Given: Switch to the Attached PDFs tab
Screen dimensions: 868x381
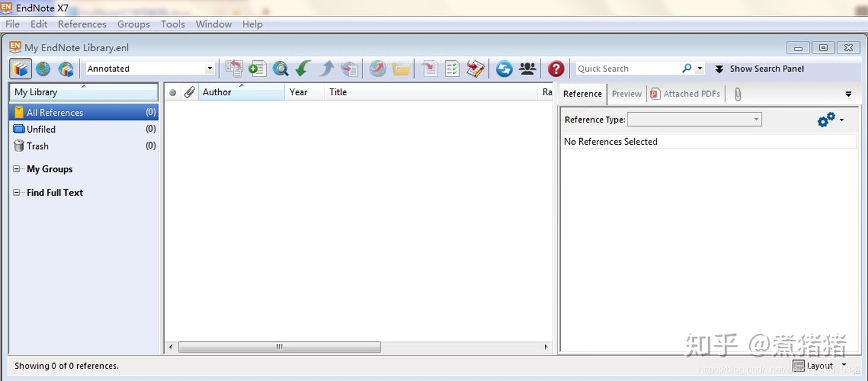Looking at the screenshot, I should click(x=685, y=93).
